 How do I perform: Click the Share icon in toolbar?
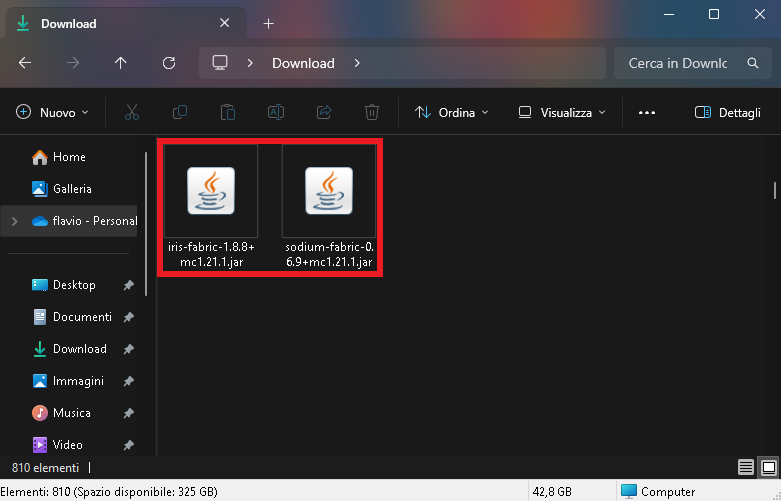click(x=324, y=113)
